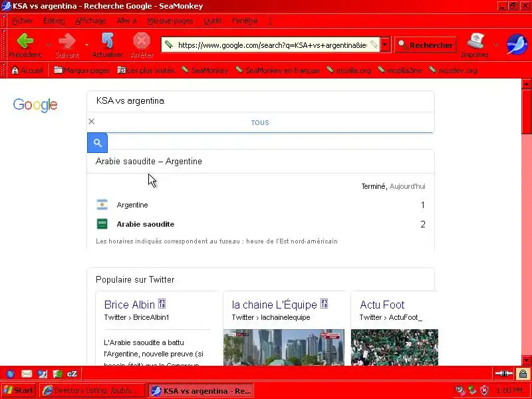Switch to Directory Listing taskbar window
Screen dimensions: 532x399
click(91, 390)
